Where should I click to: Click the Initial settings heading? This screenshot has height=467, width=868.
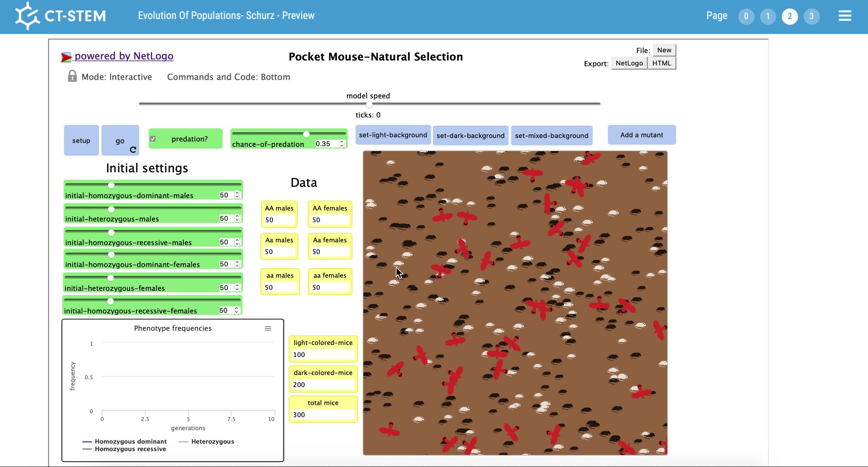click(147, 168)
